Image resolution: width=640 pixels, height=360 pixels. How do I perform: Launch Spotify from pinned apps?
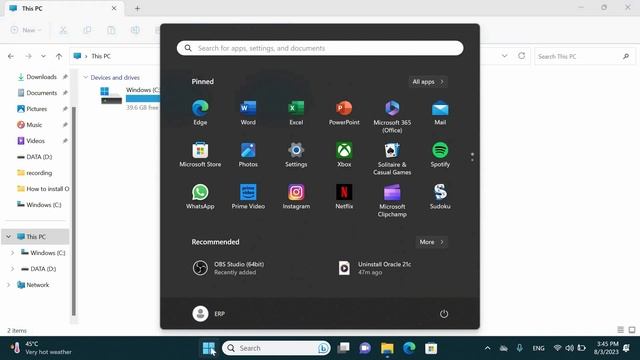click(440, 155)
